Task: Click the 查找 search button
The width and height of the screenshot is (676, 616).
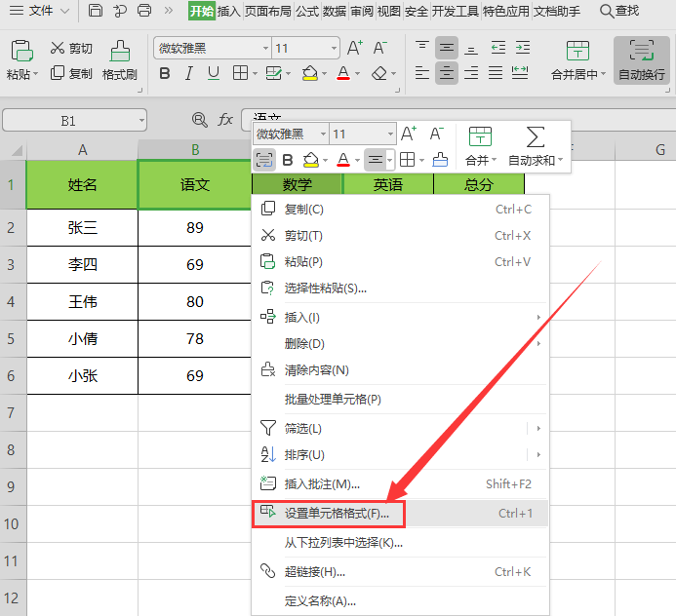Action: [x=619, y=11]
